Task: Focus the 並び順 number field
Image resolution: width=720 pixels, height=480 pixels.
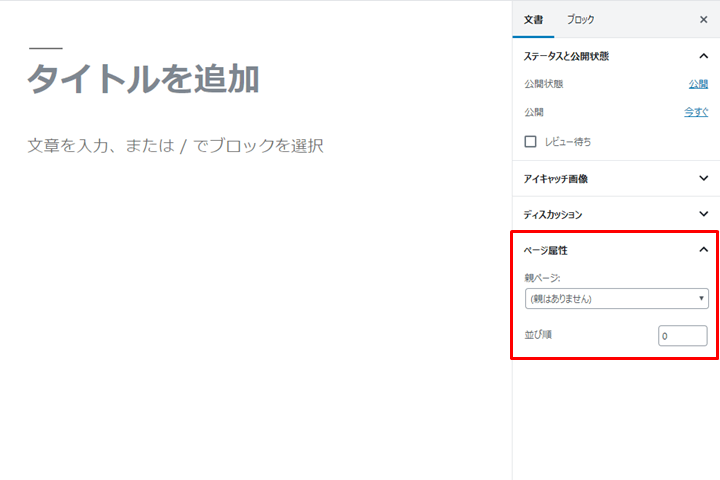Action: pos(682,336)
